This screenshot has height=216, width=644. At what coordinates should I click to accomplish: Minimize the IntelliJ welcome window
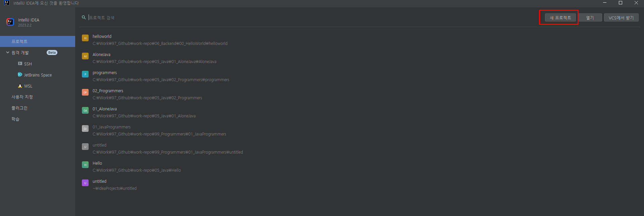[605, 3]
